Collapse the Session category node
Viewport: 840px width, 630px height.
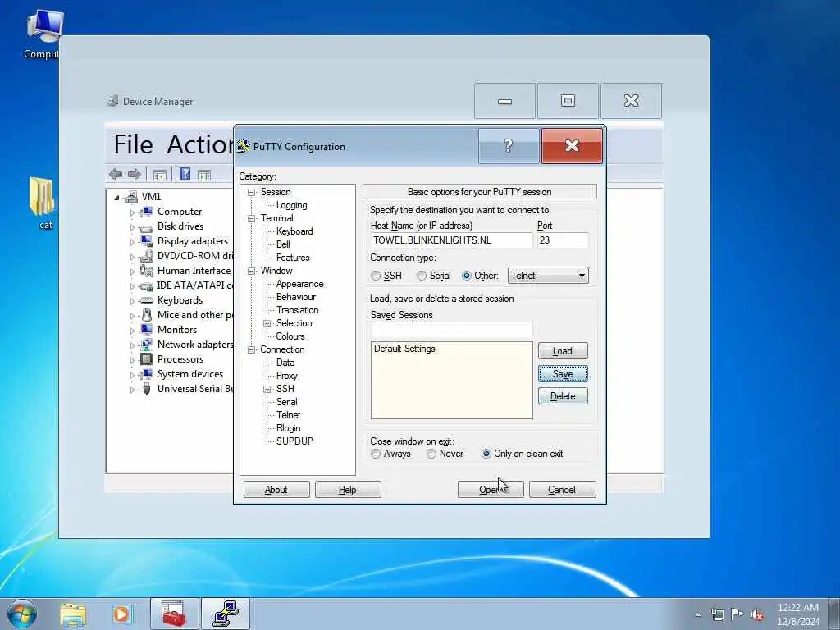point(251,192)
